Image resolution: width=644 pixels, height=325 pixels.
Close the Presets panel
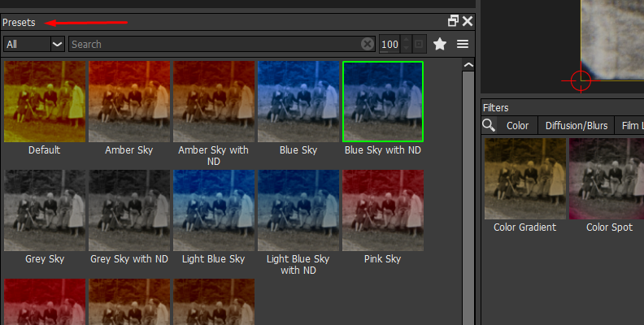tap(468, 22)
